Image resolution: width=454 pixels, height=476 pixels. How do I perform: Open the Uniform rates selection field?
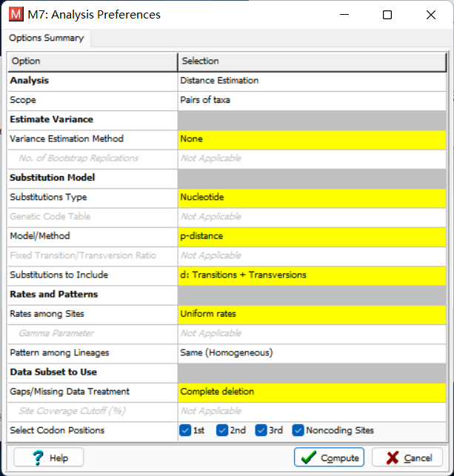point(312,315)
